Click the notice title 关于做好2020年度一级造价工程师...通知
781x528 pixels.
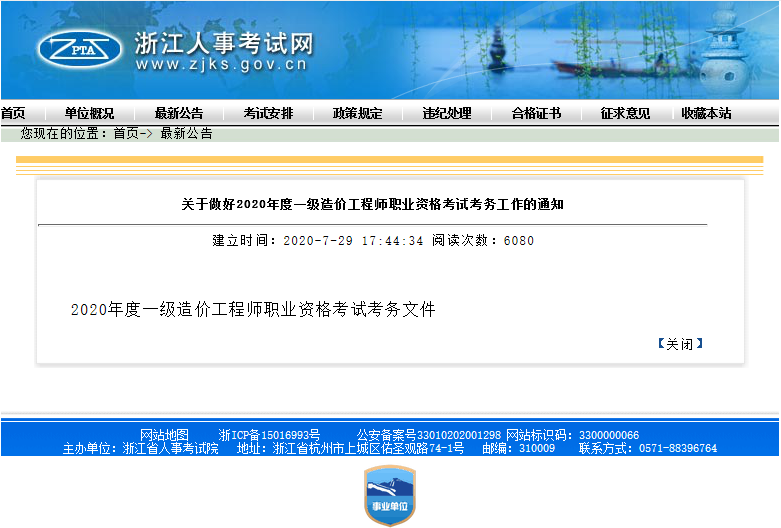pyautogui.click(x=372, y=204)
